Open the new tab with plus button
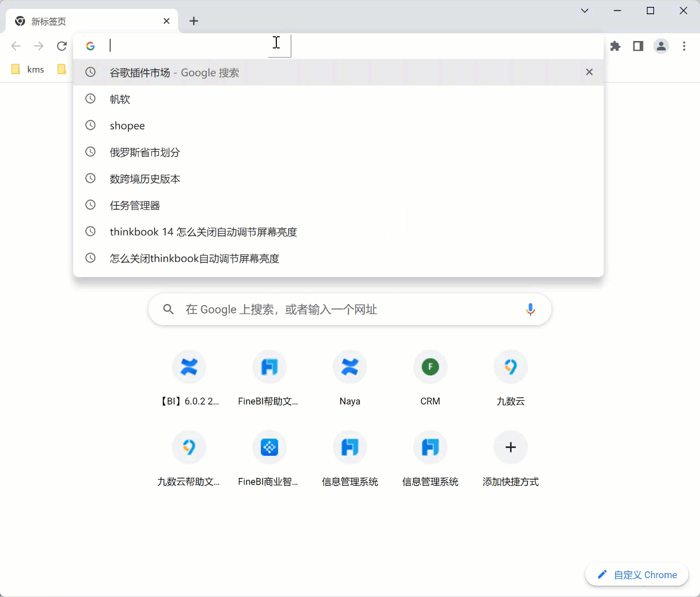The height and width of the screenshot is (597, 700). pyautogui.click(x=194, y=21)
